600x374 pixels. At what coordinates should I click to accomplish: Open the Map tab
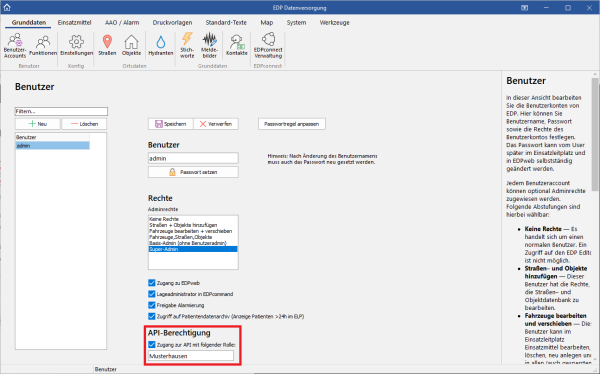(267, 23)
